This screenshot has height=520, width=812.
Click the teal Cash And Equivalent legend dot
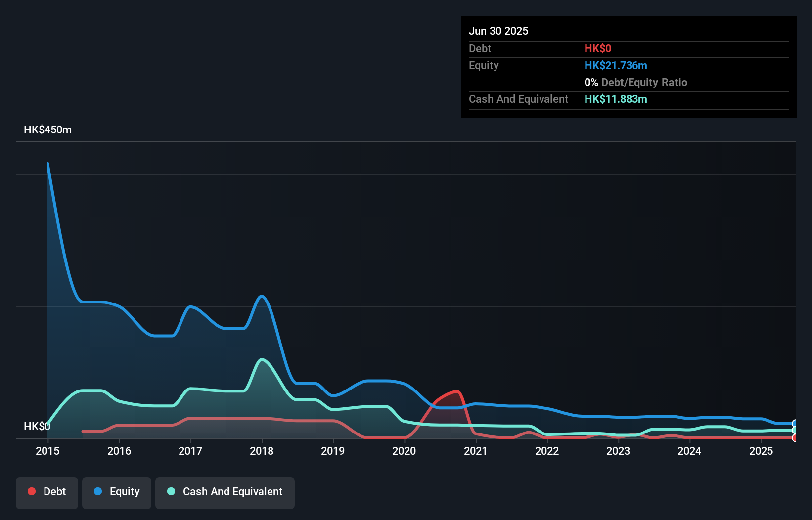click(171, 491)
